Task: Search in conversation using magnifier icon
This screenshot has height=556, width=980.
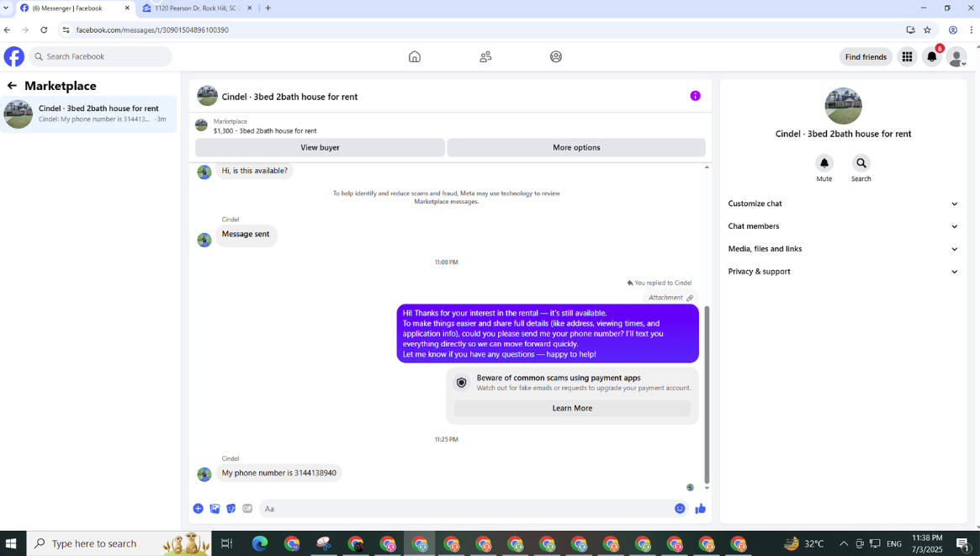Action: 861,163
